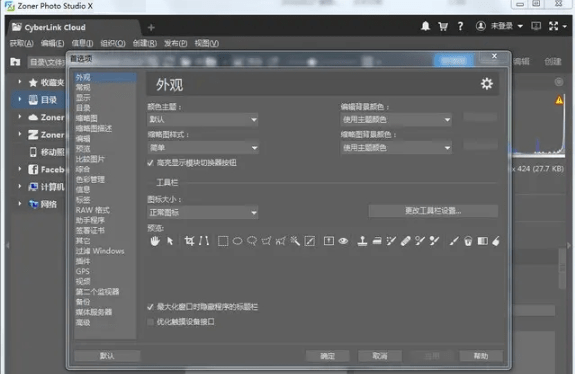Viewport: 575px width, 374px height.
Task: Click color swatch beside 编辑背景颜色
Action: point(480,117)
